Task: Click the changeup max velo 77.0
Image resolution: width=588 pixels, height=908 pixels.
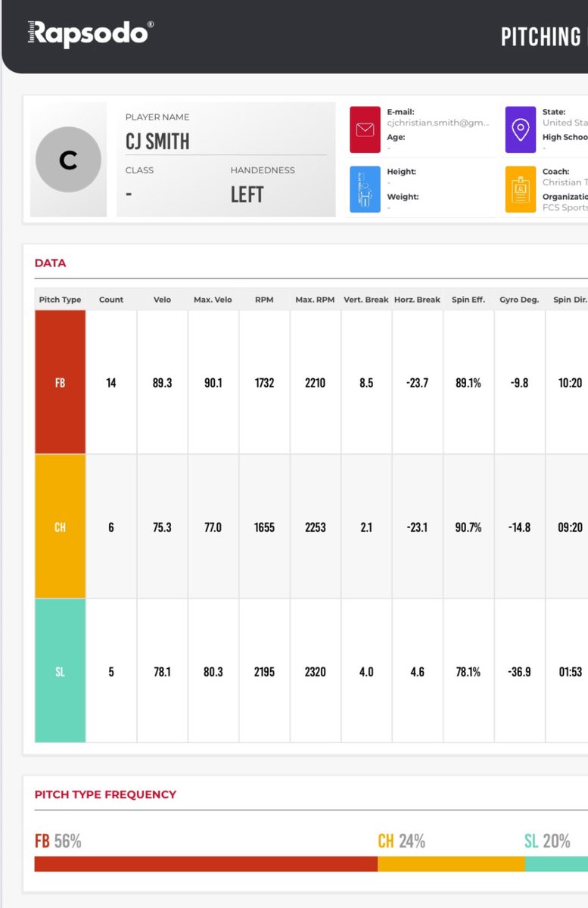Action: (x=213, y=527)
